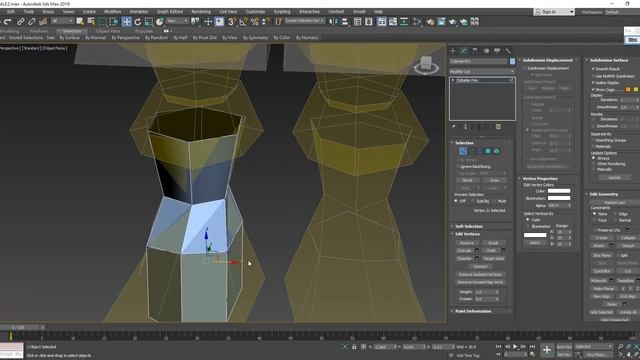
Task: Open the Motion command panel tab
Action: click(486, 51)
